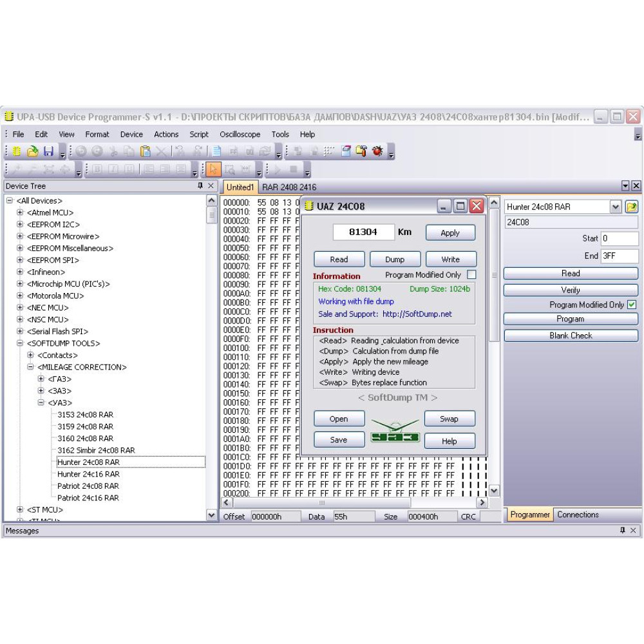Click the hammer tools icon
Image resolution: width=644 pixels, height=644 pixels.
(361, 151)
